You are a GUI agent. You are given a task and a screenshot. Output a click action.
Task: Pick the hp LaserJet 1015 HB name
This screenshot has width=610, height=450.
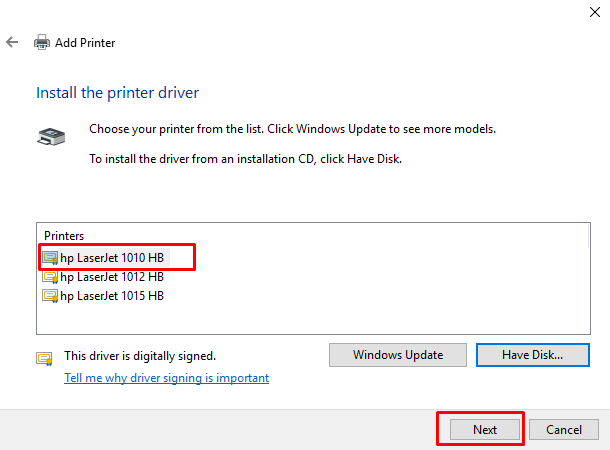point(112,296)
